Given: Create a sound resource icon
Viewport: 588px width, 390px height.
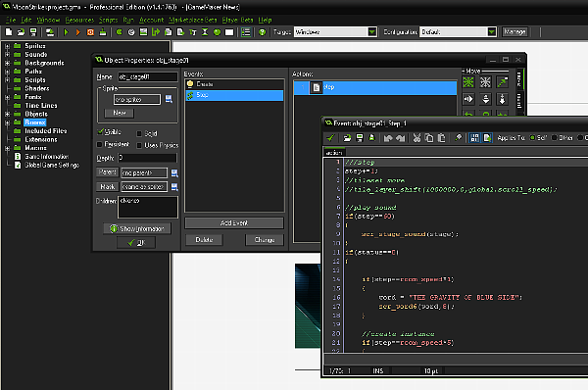Looking at the screenshot, I should pos(131,32).
